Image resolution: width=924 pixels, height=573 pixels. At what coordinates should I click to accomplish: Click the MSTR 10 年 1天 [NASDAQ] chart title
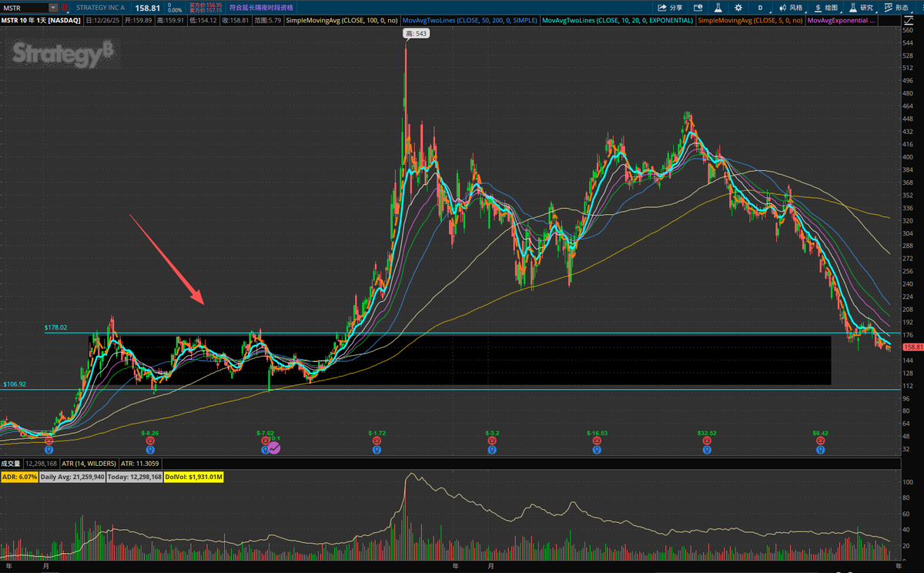[41, 20]
